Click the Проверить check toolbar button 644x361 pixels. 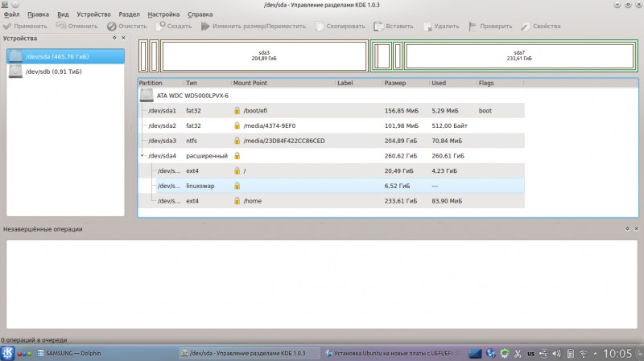(491, 27)
